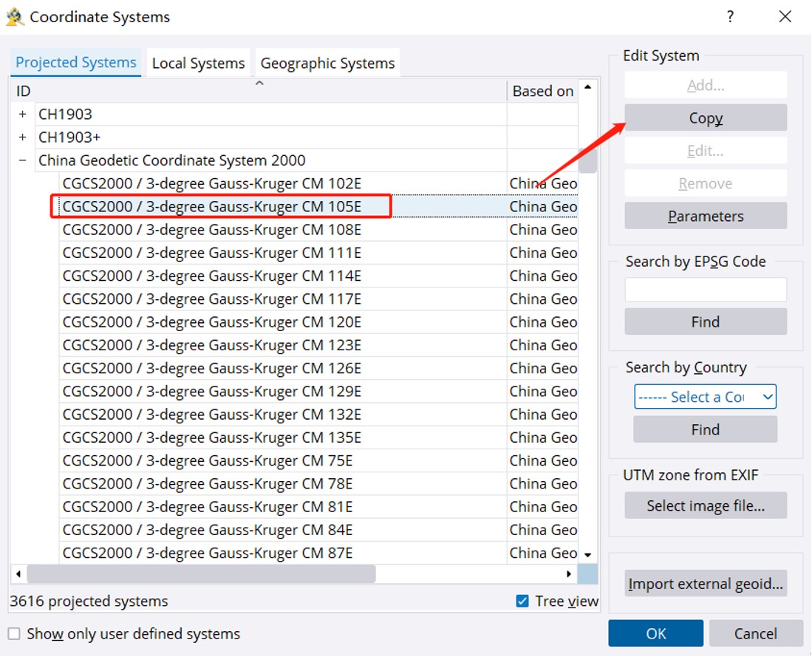The image size is (812, 657).
Task: Open the Parameters button
Action: tap(706, 216)
